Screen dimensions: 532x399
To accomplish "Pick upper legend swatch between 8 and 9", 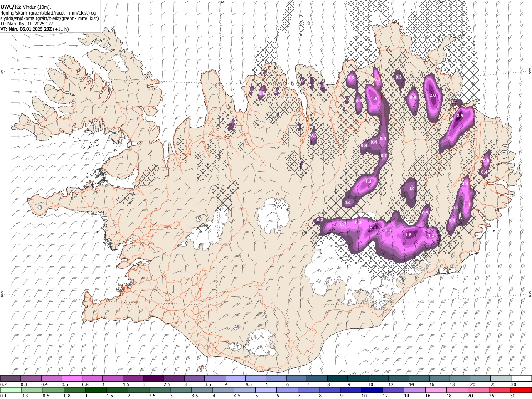I will pos(337,378).
